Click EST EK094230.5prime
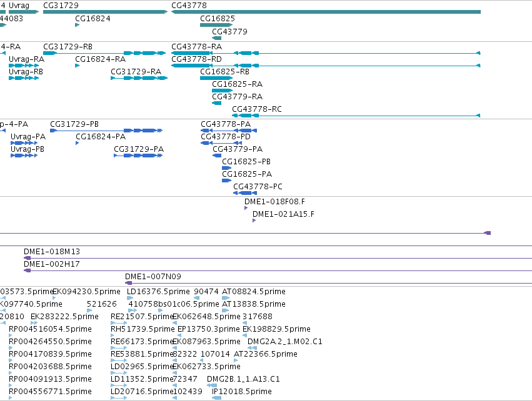This screenshot has height=401, width=532. coord(54,298)
